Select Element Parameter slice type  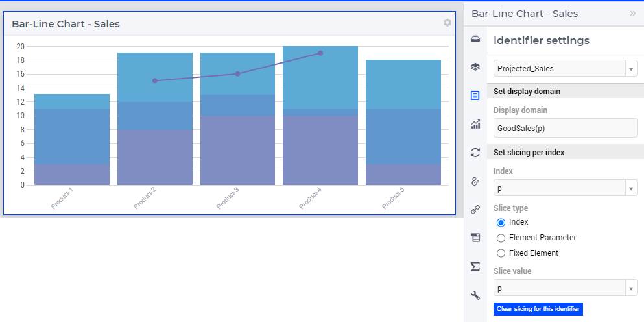pos(501,238)
